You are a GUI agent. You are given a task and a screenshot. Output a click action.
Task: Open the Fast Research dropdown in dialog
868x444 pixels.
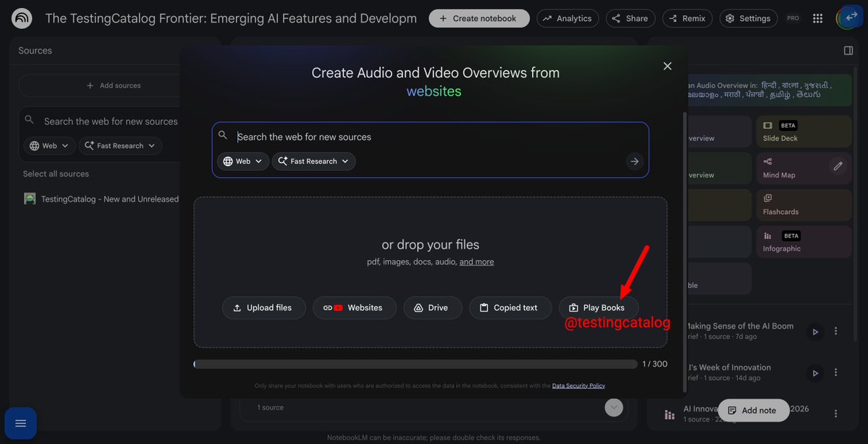click(314, 161)
